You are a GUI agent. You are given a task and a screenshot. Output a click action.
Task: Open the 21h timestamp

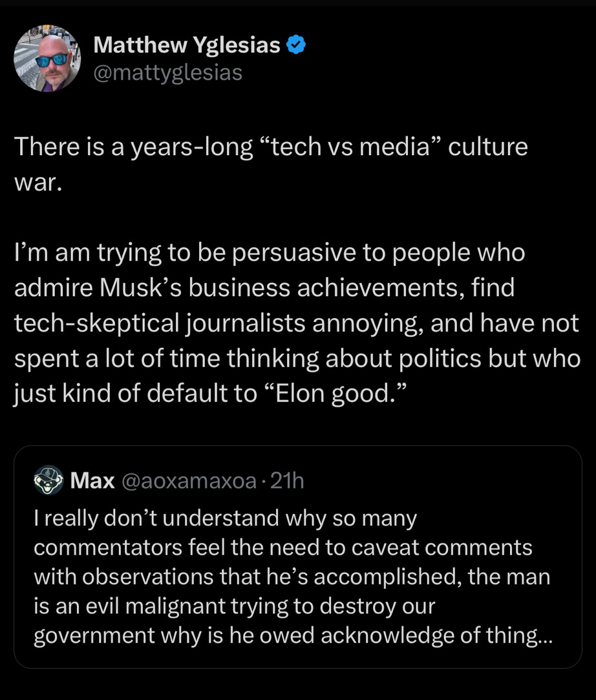pyautogui.click(x=286, y=480)
